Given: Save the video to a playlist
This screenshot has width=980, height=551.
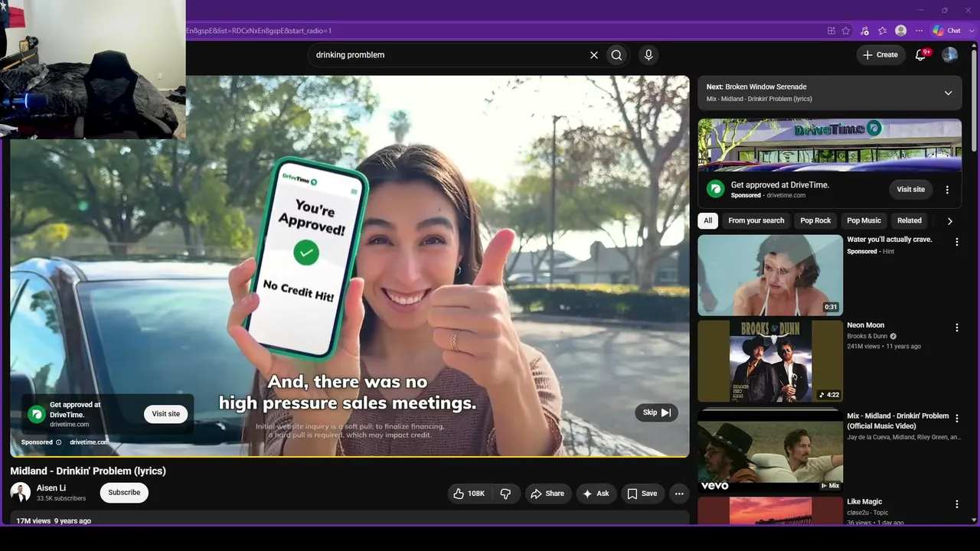Looking at the screenshot, I should 642,494.
